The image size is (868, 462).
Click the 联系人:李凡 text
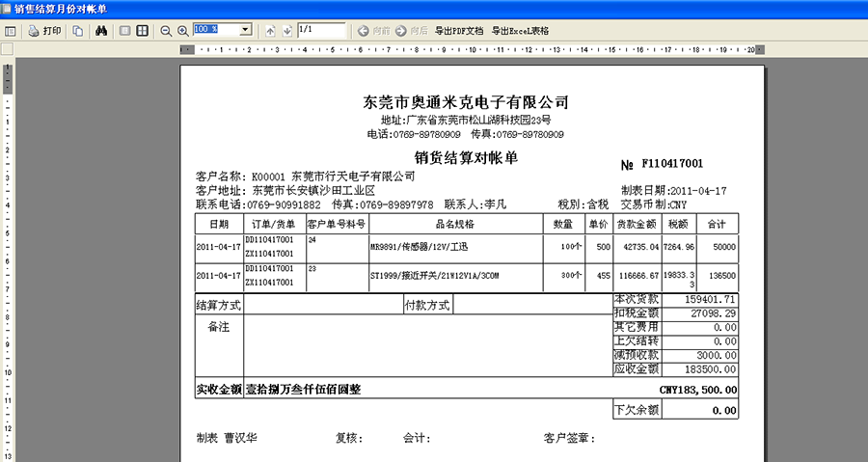tap(475, 204)
